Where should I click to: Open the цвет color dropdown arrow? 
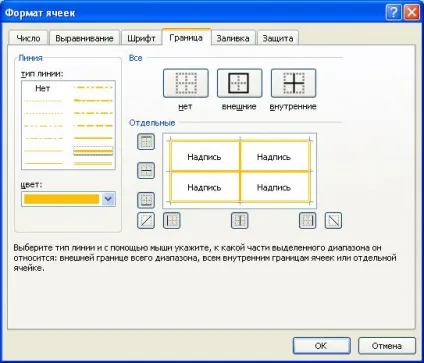click(108, 199)
